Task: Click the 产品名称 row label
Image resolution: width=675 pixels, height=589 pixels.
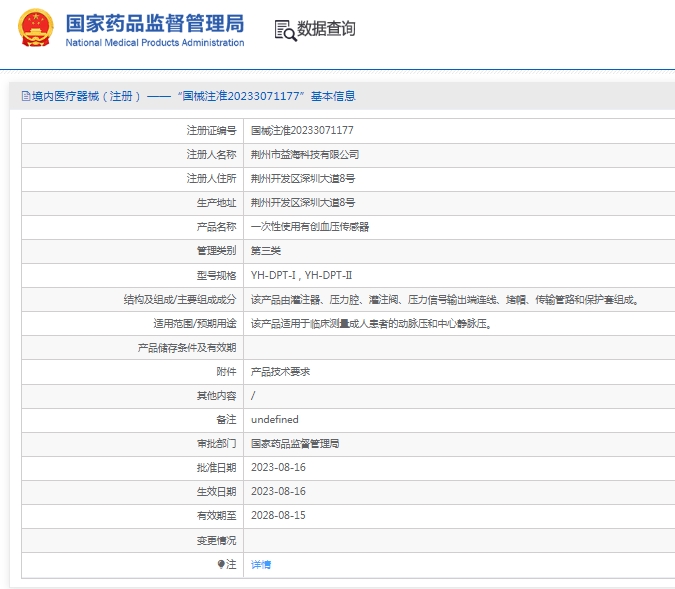Action: [x=217, y=227]
